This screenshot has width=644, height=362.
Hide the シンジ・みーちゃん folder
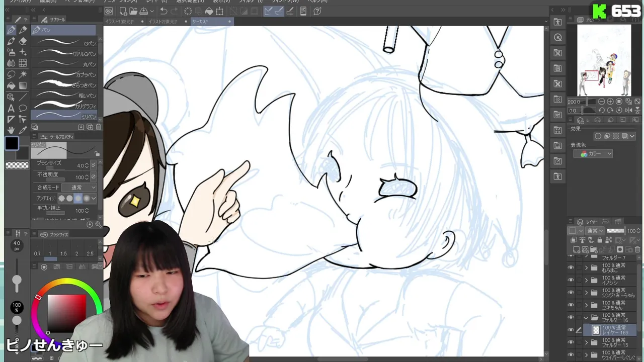pos(571,293)
